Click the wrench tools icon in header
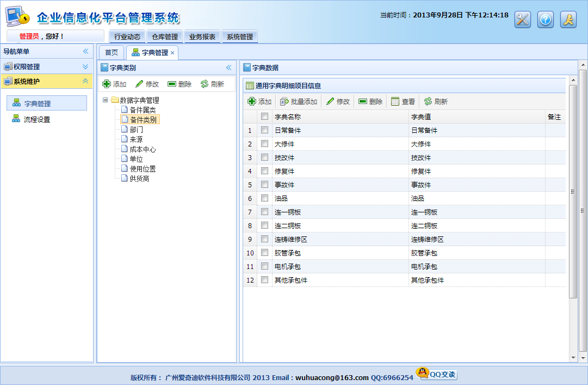The height and width of the screenshot is (385, 588). [x=522, y=20]
